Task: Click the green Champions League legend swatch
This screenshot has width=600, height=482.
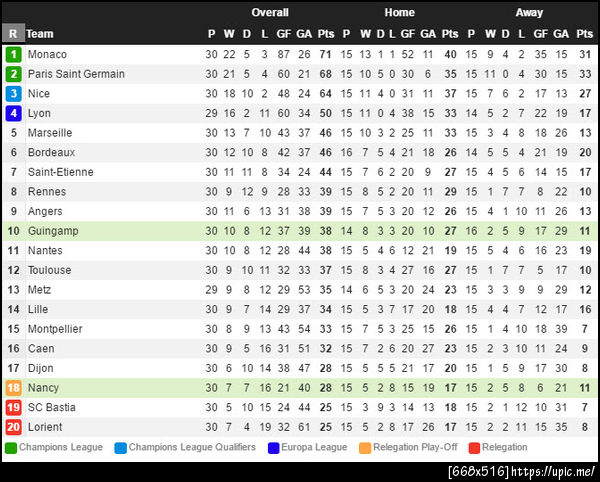Action: coord(11,447)
